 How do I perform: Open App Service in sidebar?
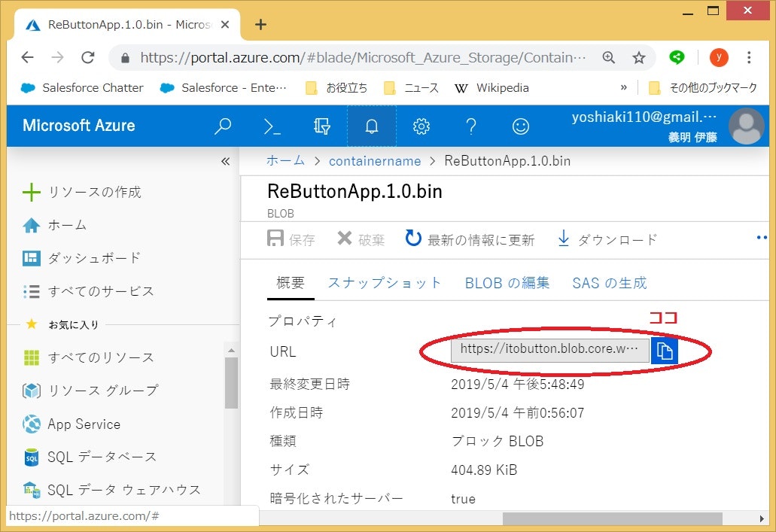point(72,424)
